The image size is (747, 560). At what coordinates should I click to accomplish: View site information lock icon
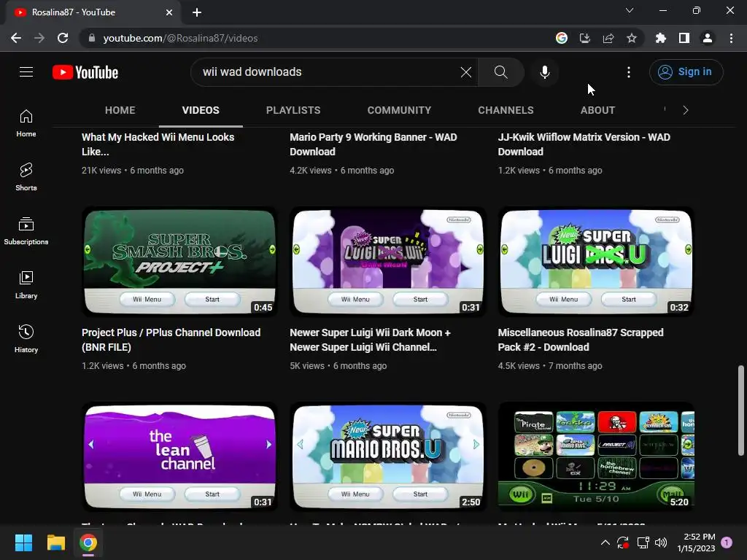[92, 38]
